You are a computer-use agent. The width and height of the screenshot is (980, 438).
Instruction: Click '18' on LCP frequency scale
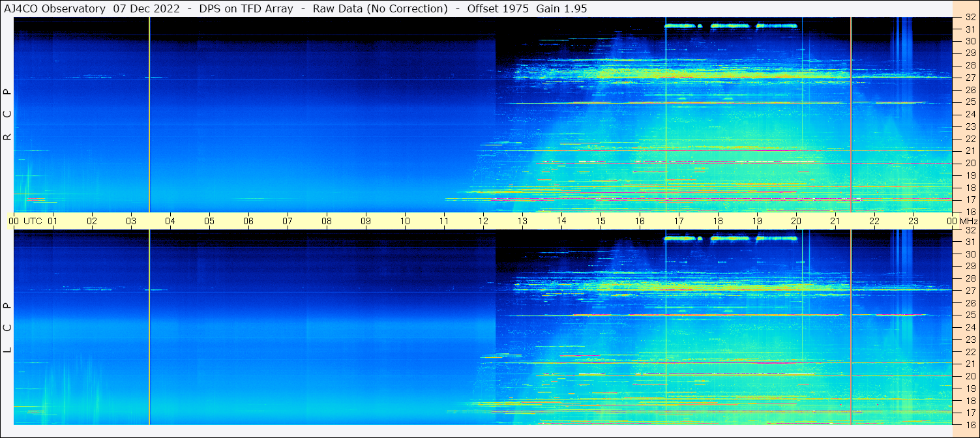click(x=970, y=401)
